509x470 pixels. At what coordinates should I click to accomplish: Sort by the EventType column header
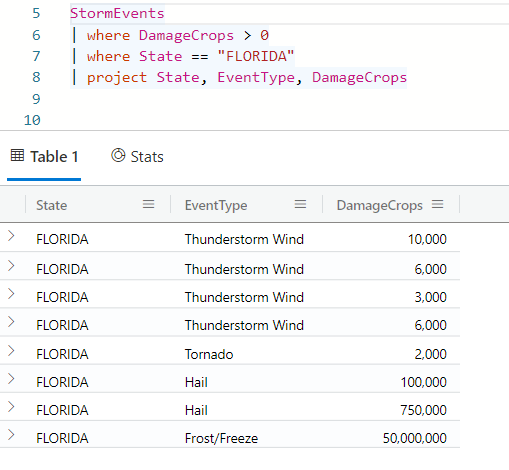tap(216, 205)
